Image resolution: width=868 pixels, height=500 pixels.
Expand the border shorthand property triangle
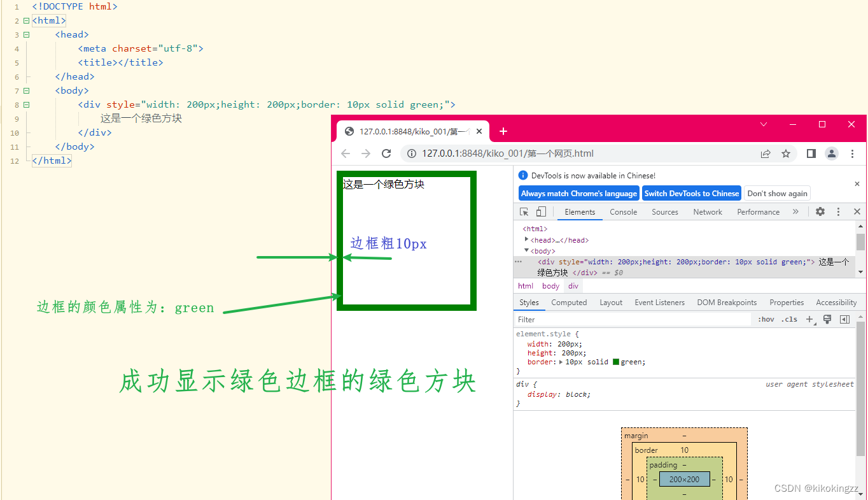[x=561, y=362]
